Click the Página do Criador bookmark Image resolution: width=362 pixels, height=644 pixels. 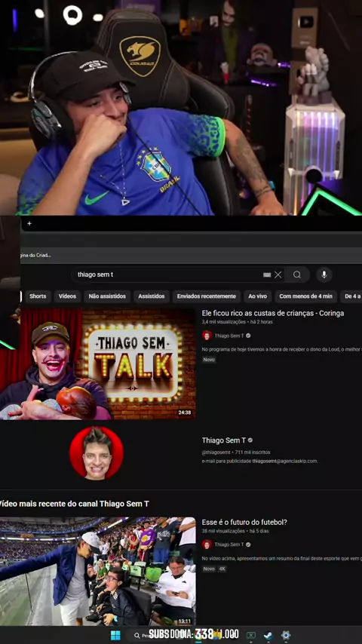[35, 255]
